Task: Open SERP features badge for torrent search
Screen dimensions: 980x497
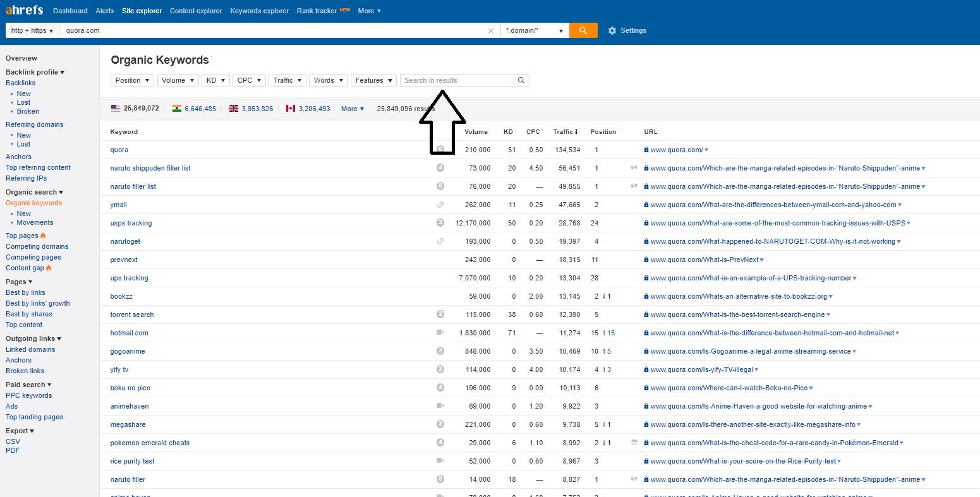Action: [440, 314]
